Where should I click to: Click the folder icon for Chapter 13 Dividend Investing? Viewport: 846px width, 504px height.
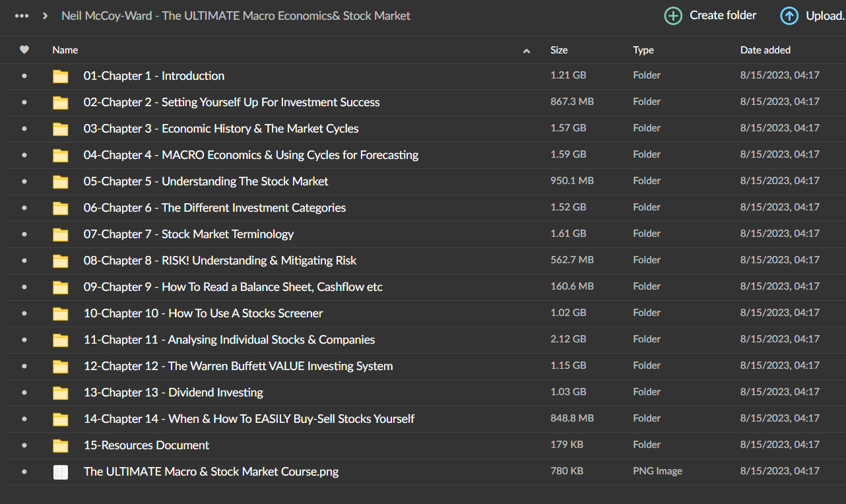pyautogui.click(x=60, y=393)
